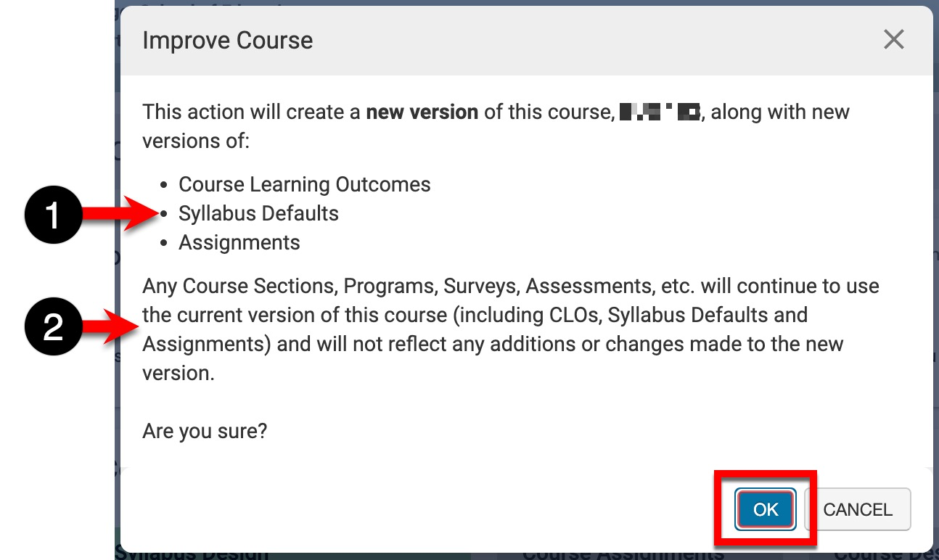Image resolution: width=939 pixels, height=560 pixels.
Task: Click the red arrow pointing to Syllabus Defaults
Action: tap(120, 214)
